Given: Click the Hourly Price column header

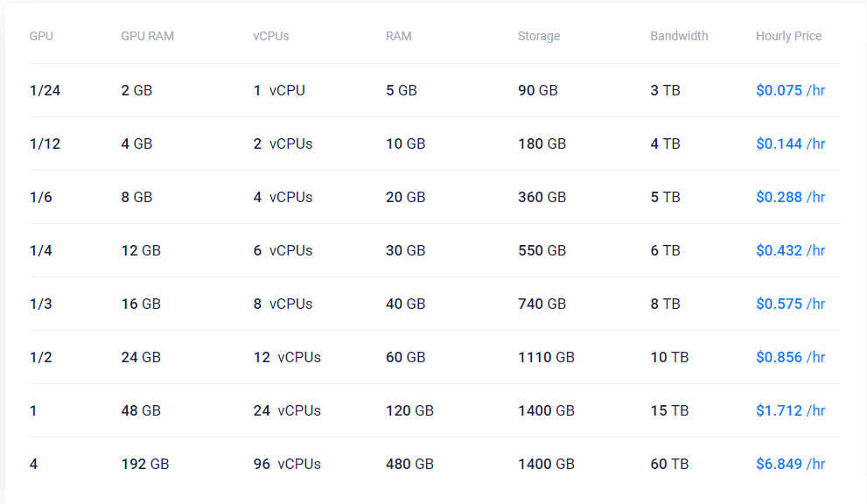Looking at the screenshot, I should (x=788, y=36).
